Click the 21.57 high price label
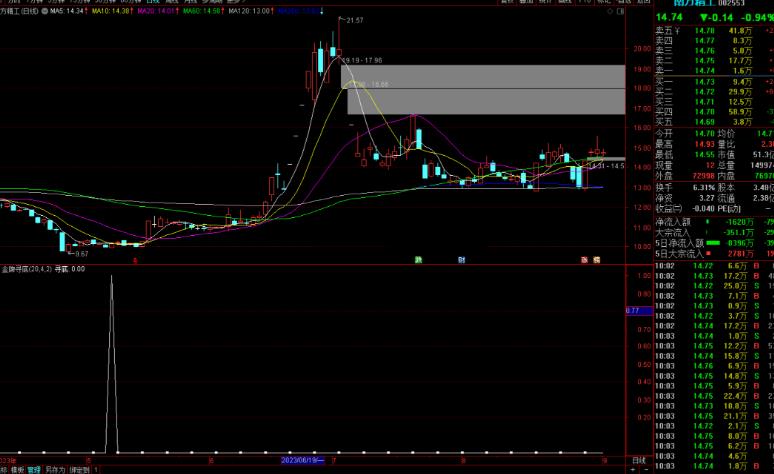 [x=354, y=20]
